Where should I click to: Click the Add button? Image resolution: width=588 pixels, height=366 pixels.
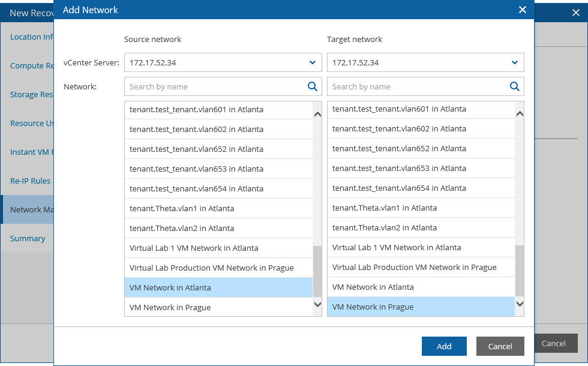click(x=444, y=346)
